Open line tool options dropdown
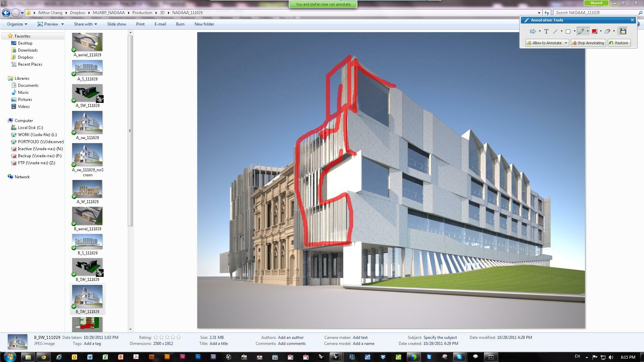644x362 pixels. tap(561, 31)
